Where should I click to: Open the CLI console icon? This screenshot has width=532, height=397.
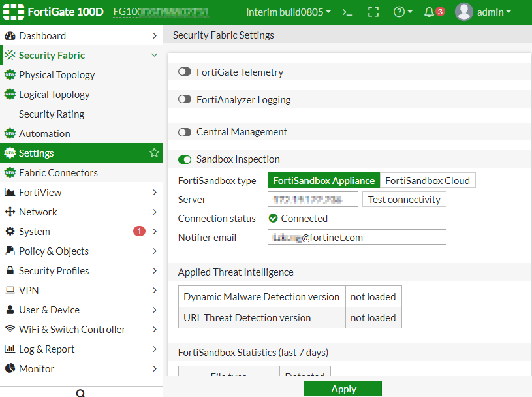[347, 12]
